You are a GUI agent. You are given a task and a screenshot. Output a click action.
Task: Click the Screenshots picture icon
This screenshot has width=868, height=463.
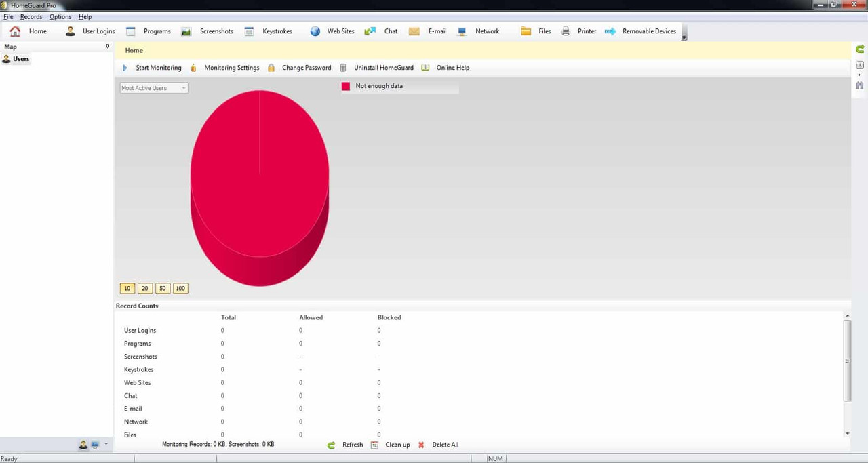[186, 31]
